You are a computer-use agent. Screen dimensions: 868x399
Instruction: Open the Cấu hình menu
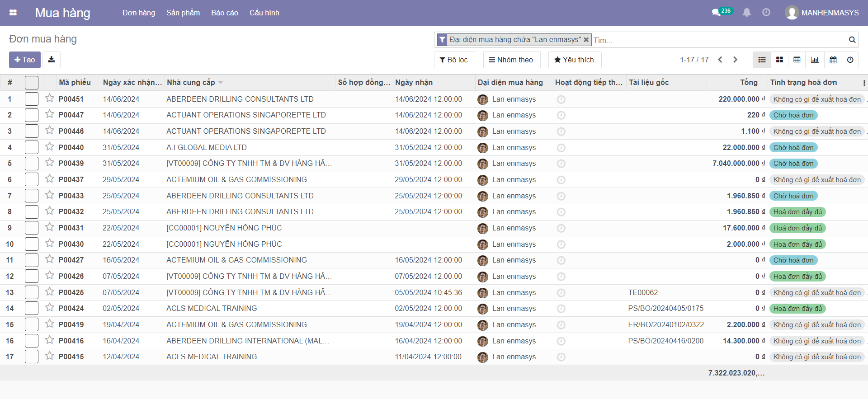click(264, 13)
